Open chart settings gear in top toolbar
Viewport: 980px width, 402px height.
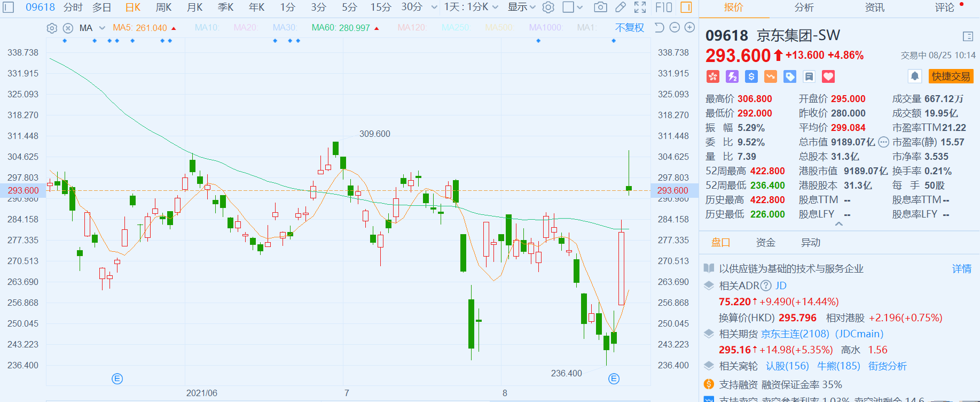point(548,7)
